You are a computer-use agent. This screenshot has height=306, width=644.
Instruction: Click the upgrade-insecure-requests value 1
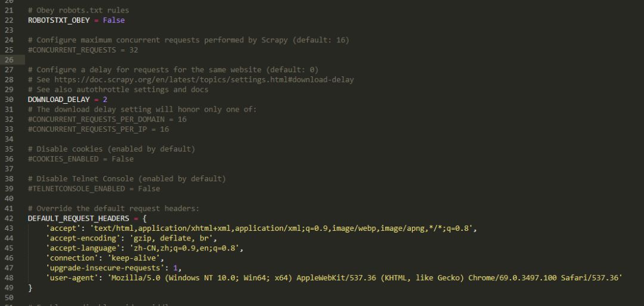pos(175,268)
